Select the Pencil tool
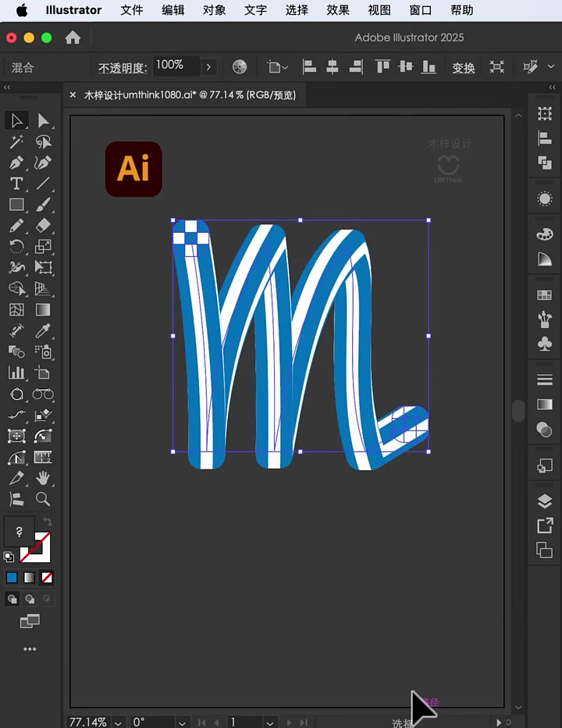562x728 pixels. 16,226
